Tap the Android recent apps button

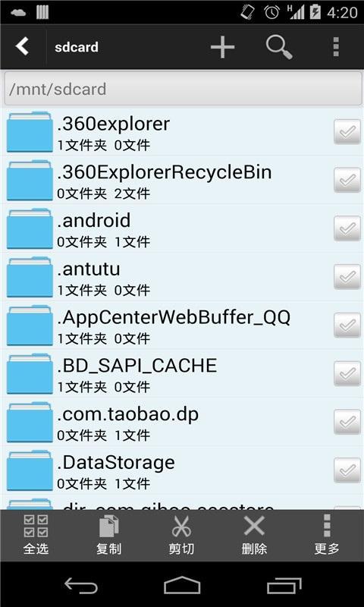[284, 585]
